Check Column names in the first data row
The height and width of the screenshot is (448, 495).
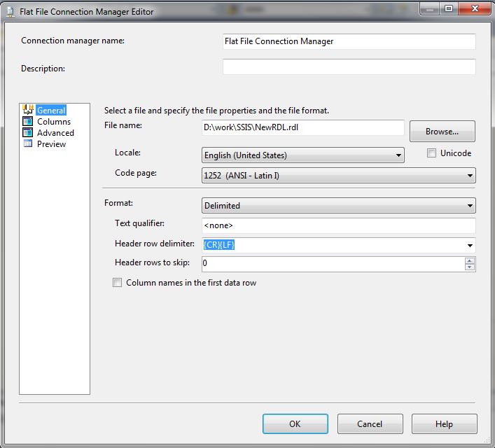coord(117,282)
